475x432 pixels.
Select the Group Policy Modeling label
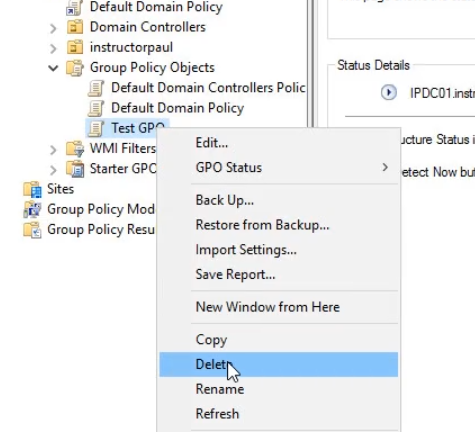tap(101, 210)
